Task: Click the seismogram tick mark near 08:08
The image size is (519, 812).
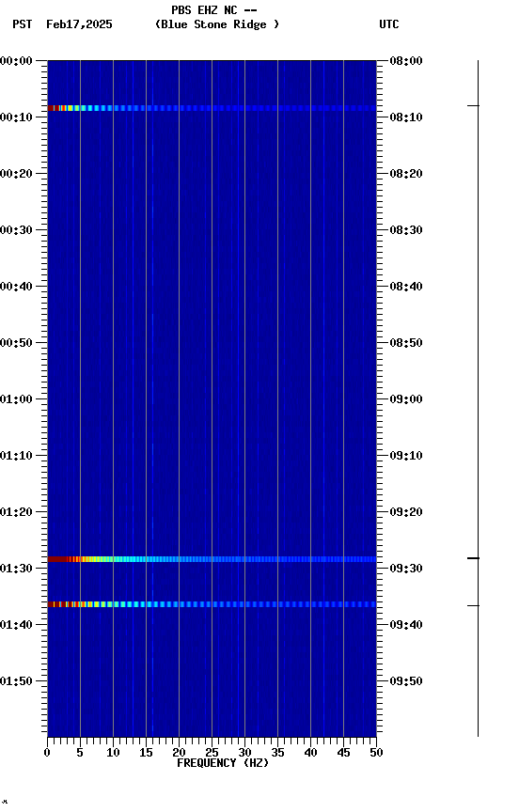Action: point(474,105)
